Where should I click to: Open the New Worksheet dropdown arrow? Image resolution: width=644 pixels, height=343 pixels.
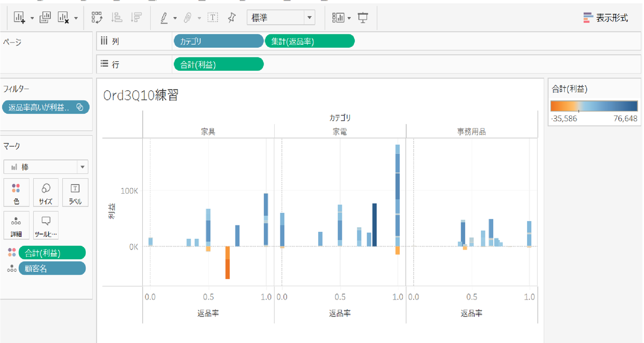point(32,18)
